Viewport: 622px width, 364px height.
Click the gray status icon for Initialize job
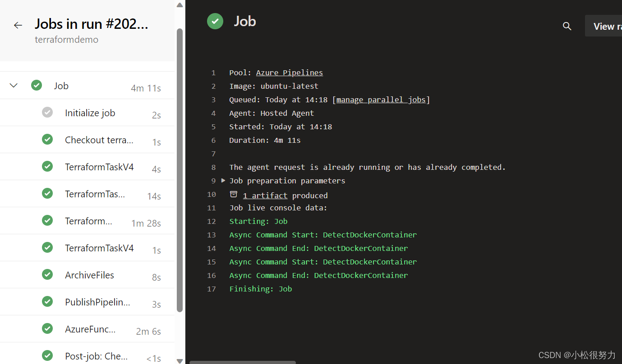[47, 112]
